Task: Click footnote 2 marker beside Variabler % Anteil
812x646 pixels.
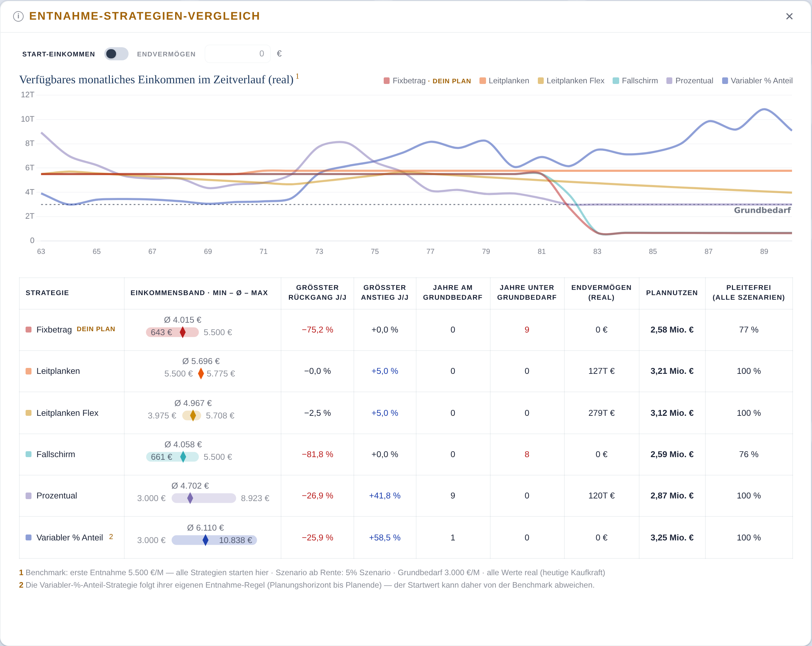Action: pyautogui.click(x=111, y=537)
